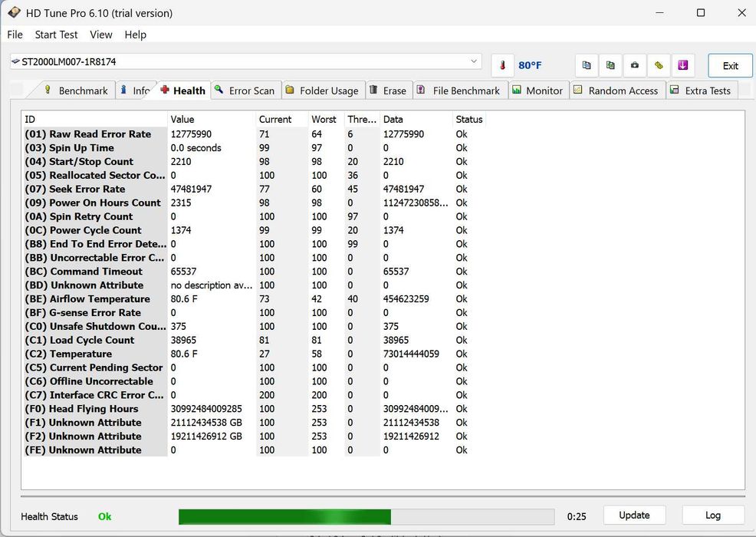756x537 pixels.
Task: Open the Help menu
Action: 135,35
